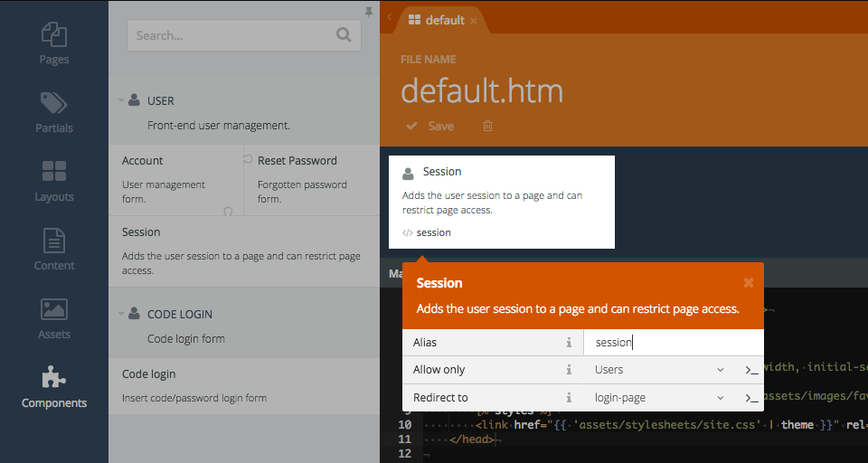868x463 pixels.
Task: Click the 'Code login form' group description
Action: point(186,339)
